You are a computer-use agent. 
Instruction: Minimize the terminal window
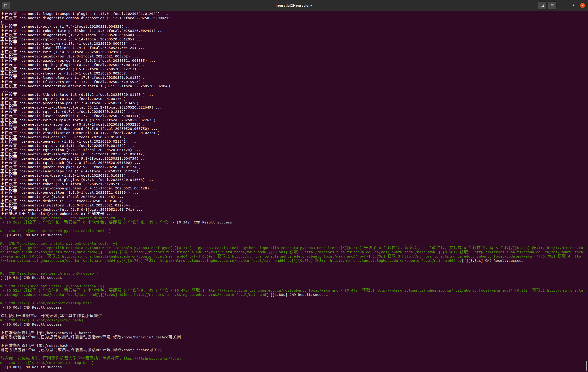click(564, 5)
